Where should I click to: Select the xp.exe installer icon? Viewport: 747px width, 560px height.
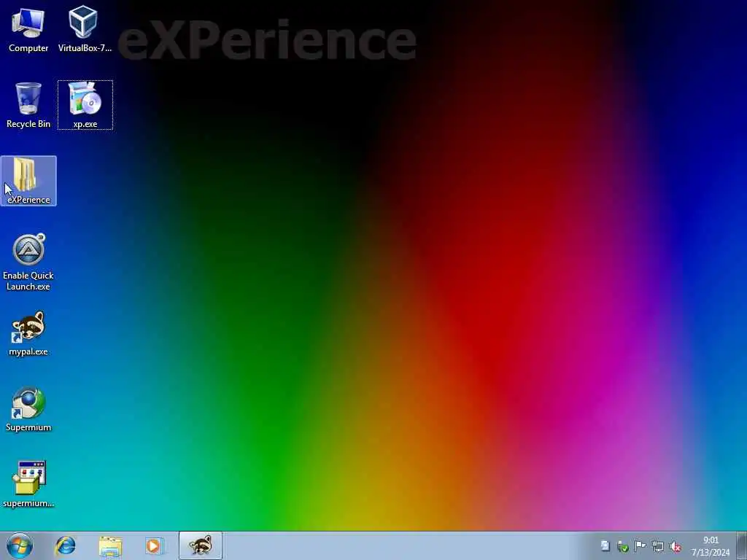click(x=85, y=105)
